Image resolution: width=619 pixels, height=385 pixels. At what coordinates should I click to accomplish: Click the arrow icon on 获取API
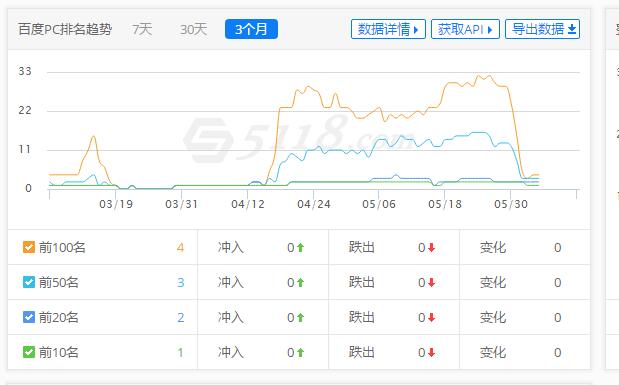pyautogui.click(x=490, y=30)
